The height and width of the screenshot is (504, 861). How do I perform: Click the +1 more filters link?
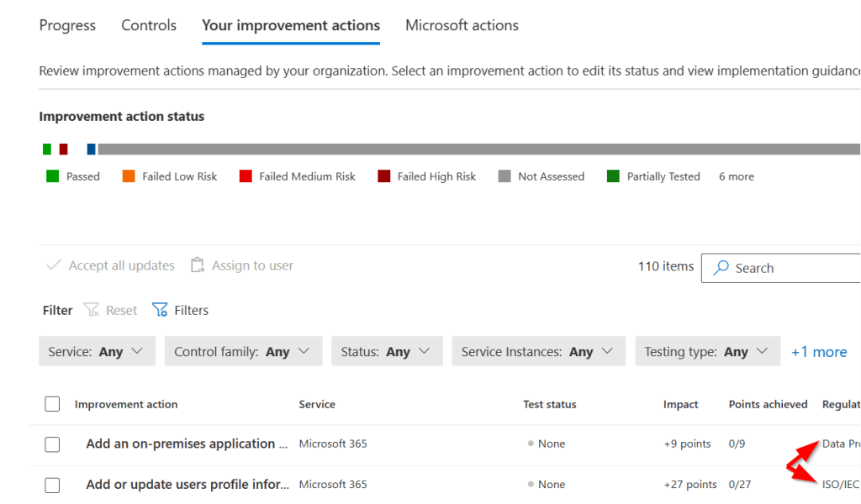click(818, 352)
